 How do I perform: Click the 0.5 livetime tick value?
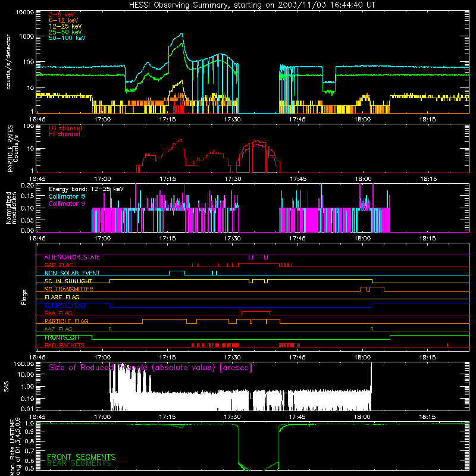(30, 468)
